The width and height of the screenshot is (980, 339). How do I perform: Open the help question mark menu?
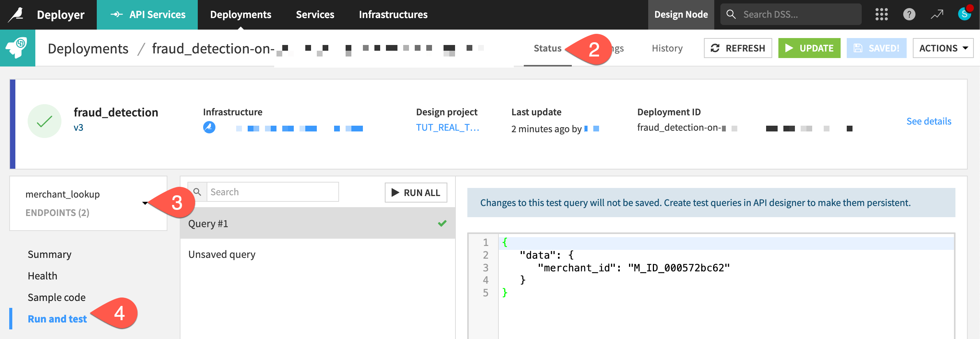point(909,15)
